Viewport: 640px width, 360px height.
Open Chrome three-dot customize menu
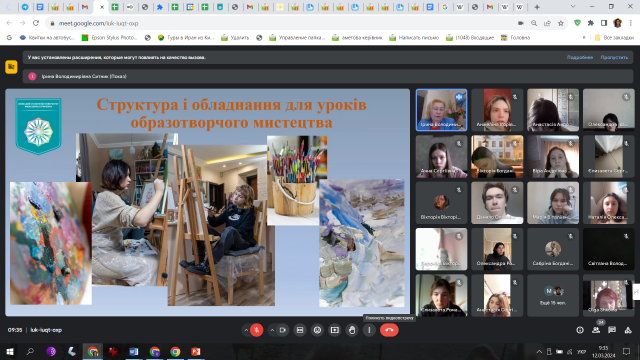(x=631, y=23)
